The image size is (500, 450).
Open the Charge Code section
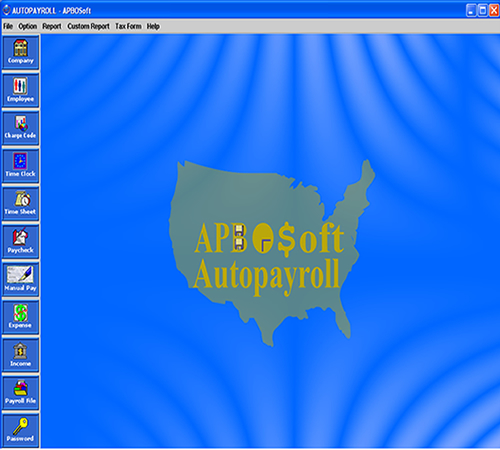point(20,128)
